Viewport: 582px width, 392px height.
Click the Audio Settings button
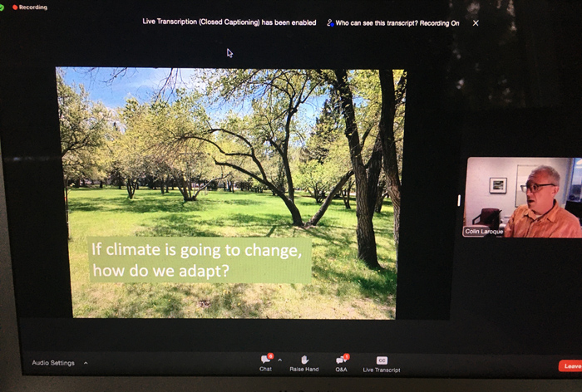[x=53, y=363]
